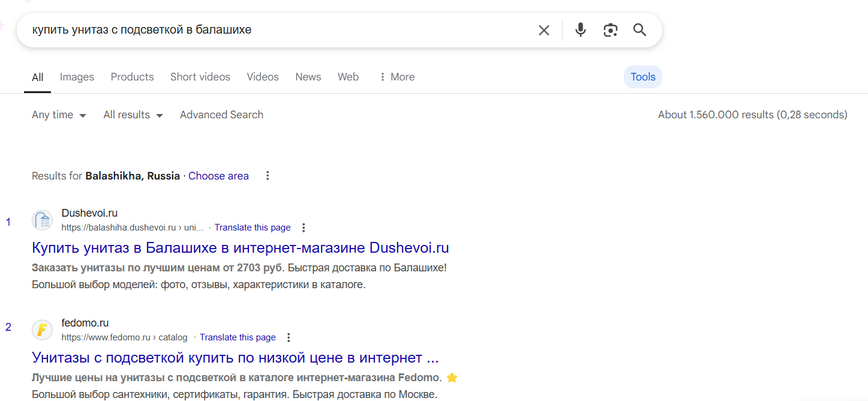Open the Fedomo result title link
This screenshot has height=401, width=868.
[235, 358]
